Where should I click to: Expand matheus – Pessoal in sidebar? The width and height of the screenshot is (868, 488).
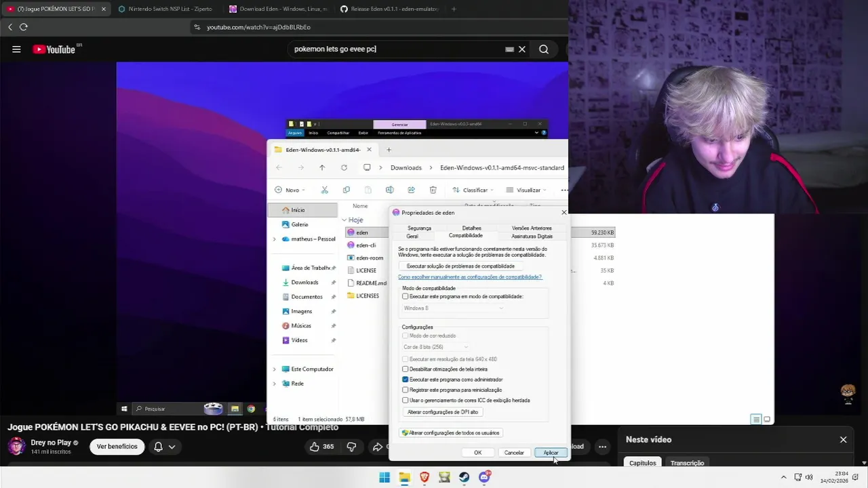tap(275, 239)
